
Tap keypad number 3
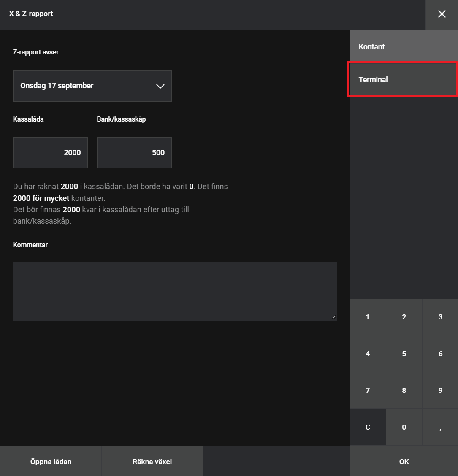click(440, 317)
